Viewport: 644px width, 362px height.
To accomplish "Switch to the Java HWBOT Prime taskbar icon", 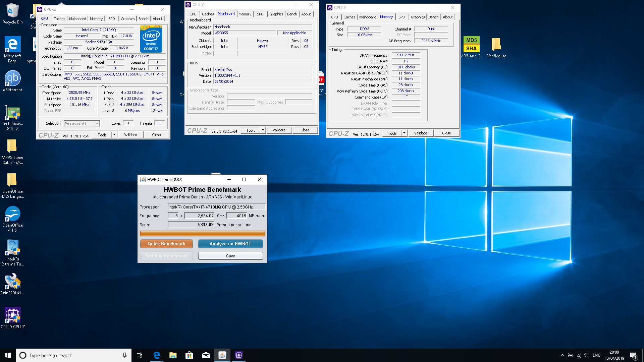I will point(222,355).
